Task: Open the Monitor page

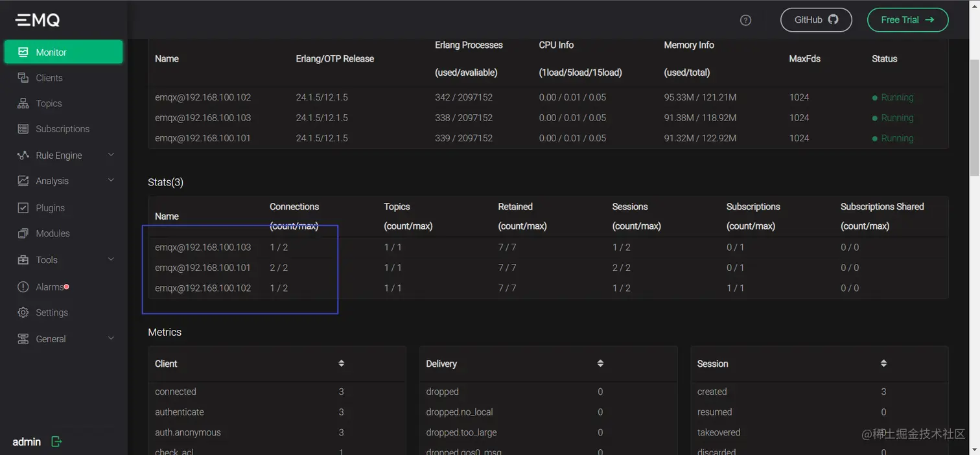Action: click(64, 52)
